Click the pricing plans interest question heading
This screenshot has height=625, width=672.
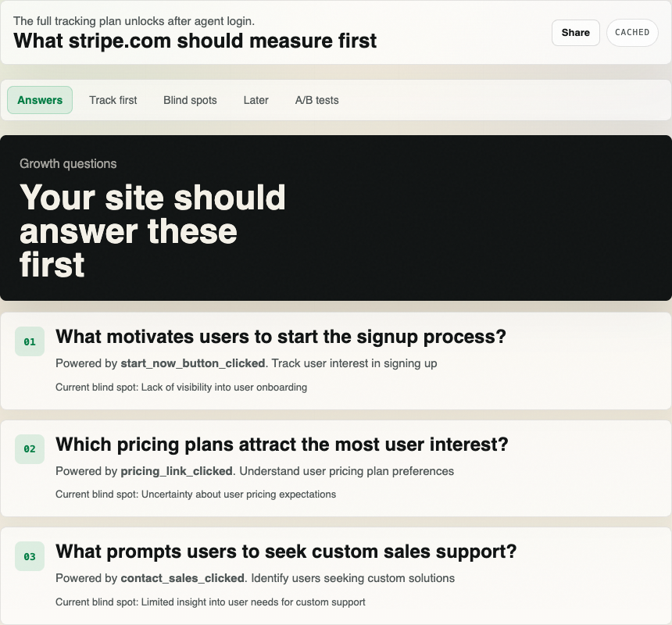point(281,445)
